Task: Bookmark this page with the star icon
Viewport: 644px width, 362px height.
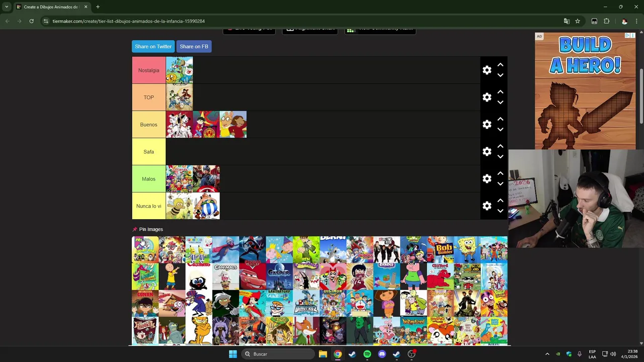Action: point(578,21)
